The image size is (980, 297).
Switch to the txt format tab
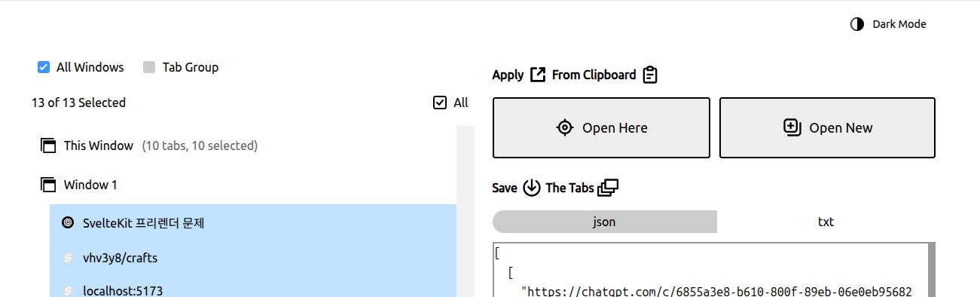pos(826,222)
